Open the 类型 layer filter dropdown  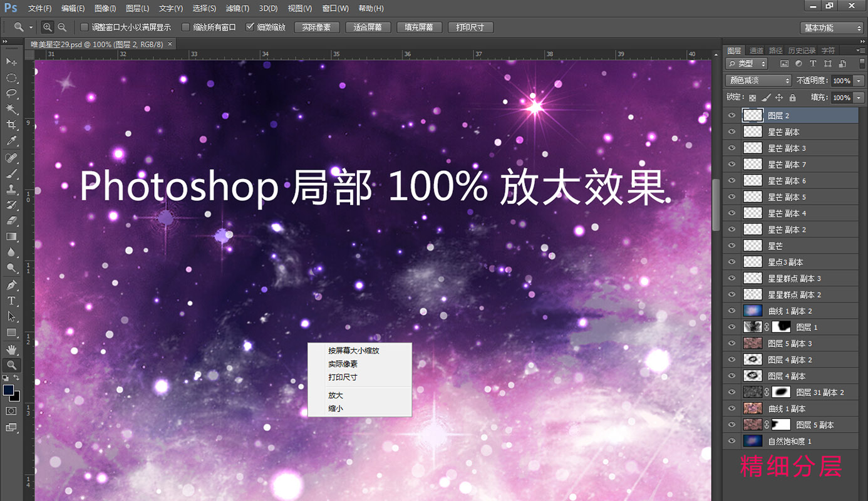click(x=747, y=64)
